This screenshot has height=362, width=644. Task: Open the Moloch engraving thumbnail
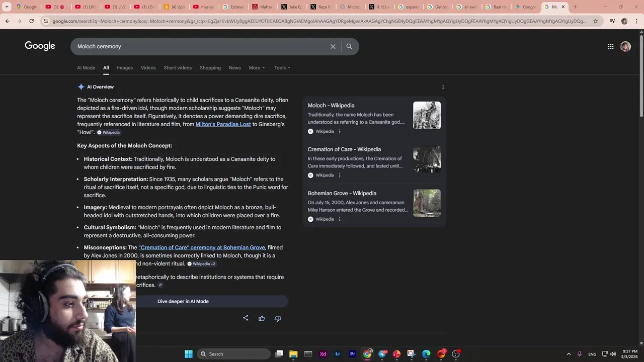(427, 115)
